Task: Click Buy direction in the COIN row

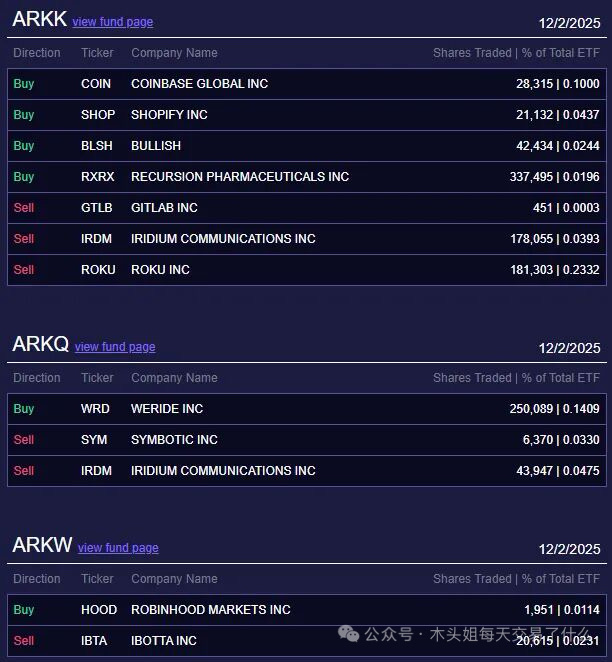Action: point(24,84)
